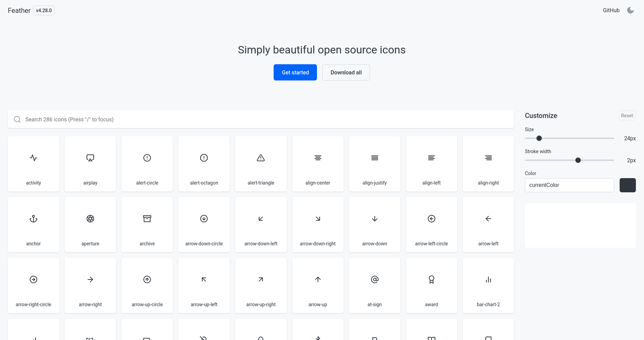The width and height of the screenshot is (644, 340).
Task: Choose the align-justify icon
Action: click(375, 164)
